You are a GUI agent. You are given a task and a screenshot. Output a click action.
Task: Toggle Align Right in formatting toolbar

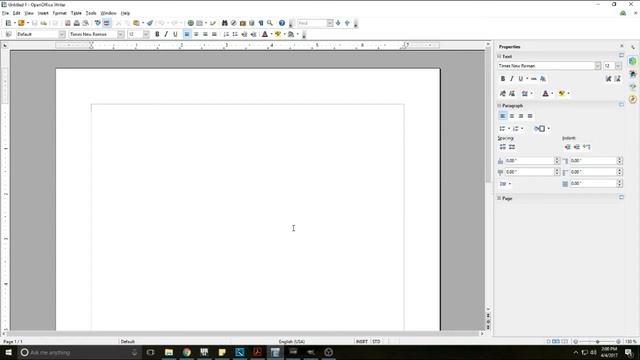coord(205,34)
